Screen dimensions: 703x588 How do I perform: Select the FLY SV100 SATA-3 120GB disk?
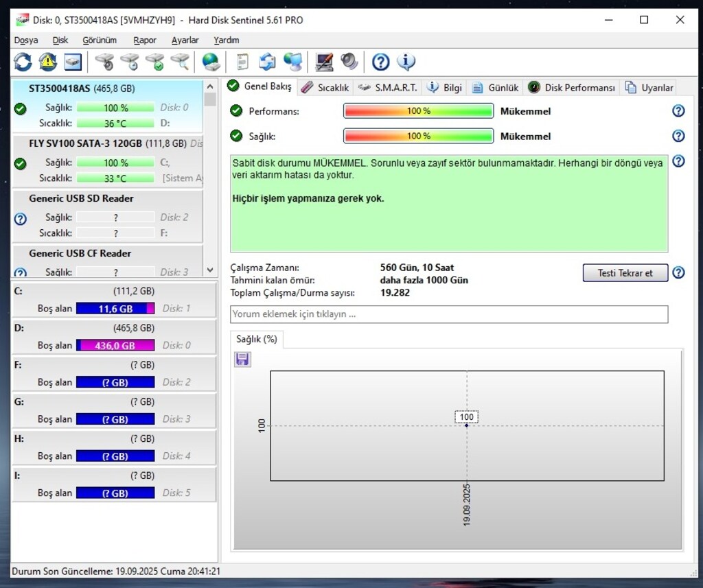(108, 161)
